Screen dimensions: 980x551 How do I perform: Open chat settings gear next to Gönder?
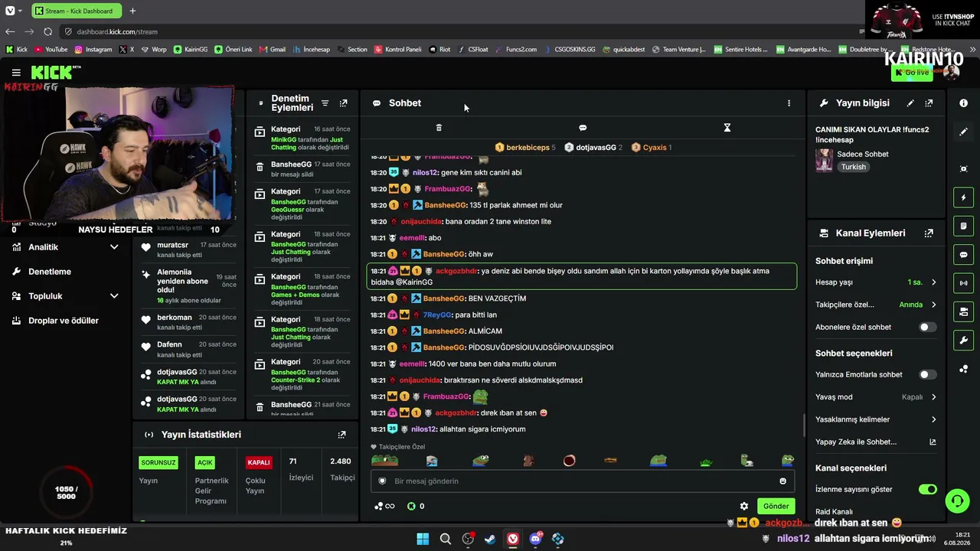pyautogui.click(x=743, y=506)
